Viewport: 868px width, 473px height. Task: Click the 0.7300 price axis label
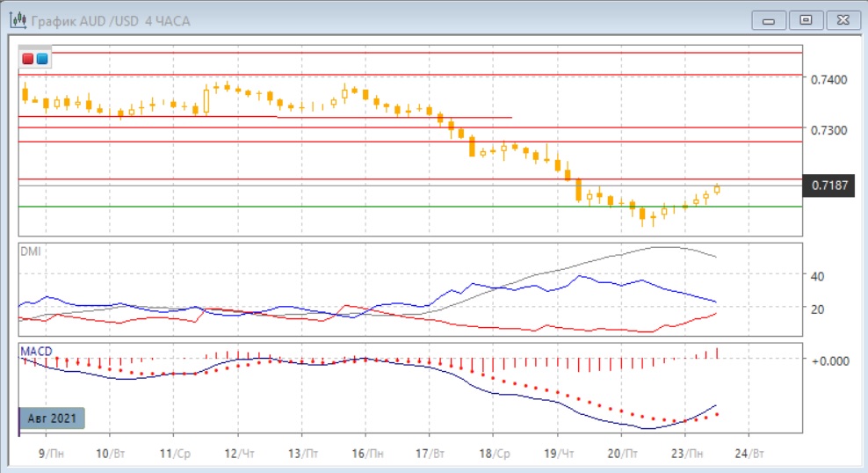[x=830, y=129]
